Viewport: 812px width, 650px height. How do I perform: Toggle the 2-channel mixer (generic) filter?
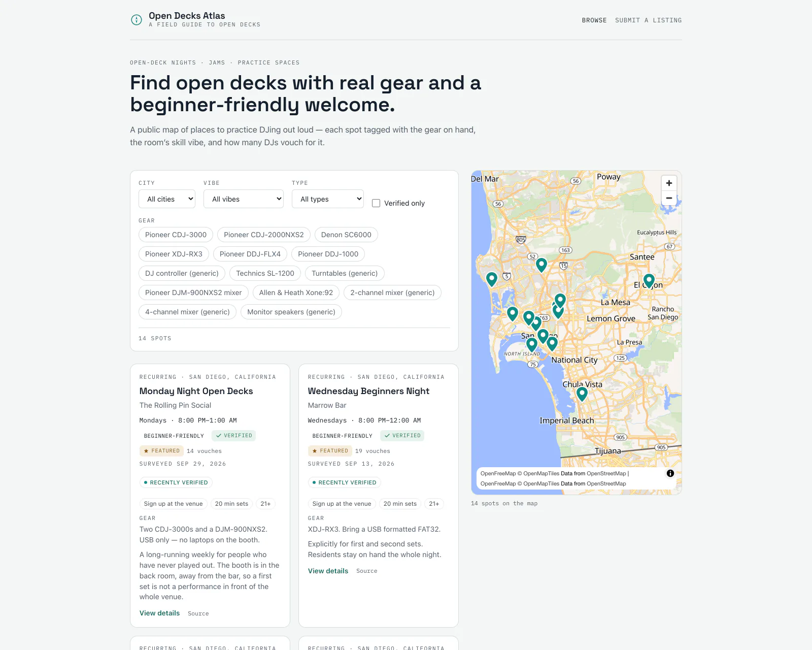392,292
